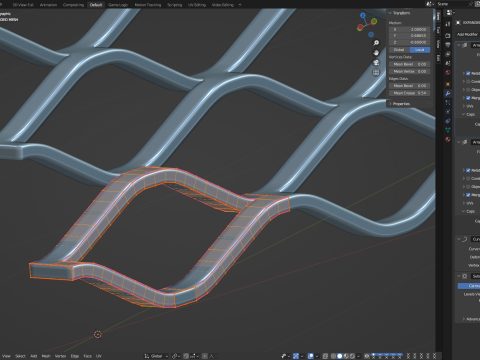
Task: Collapse the Curve modifier panel
Action: (459, 239)
